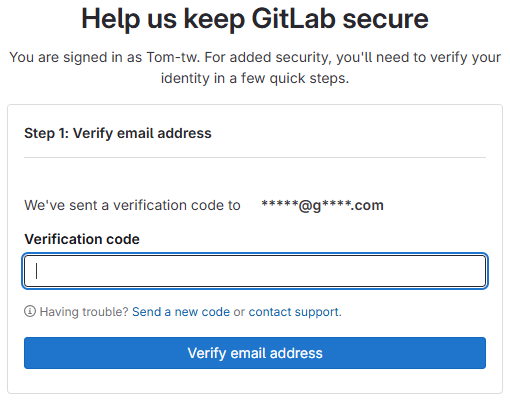
Task: Click the For added security sentence
Action: click(353, 57)
